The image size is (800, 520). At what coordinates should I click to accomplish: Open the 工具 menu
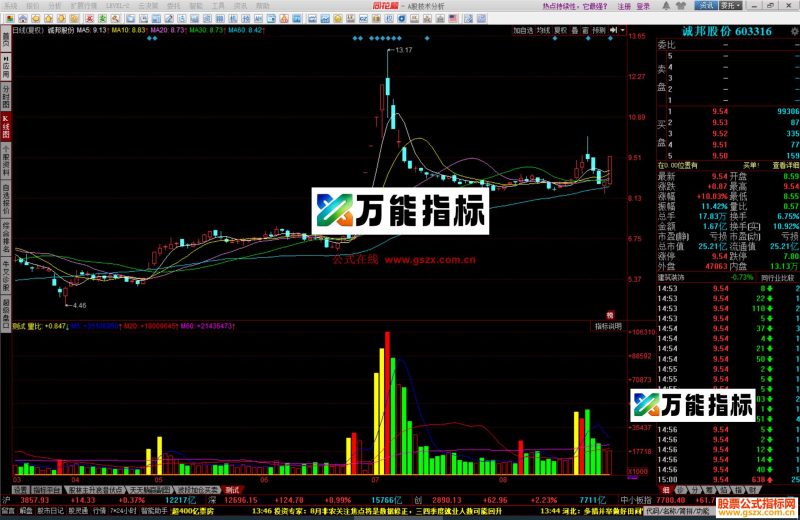[218, 6]
